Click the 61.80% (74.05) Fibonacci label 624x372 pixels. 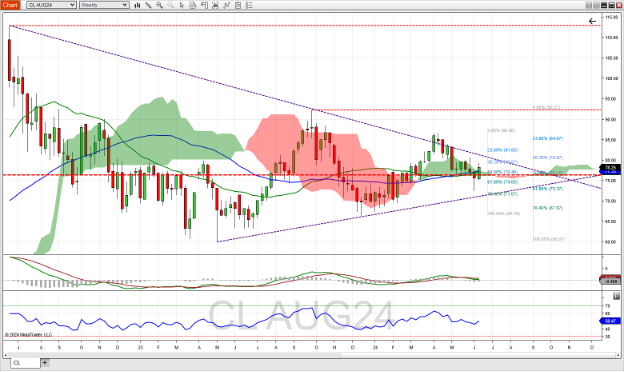[x=503, y=182]
